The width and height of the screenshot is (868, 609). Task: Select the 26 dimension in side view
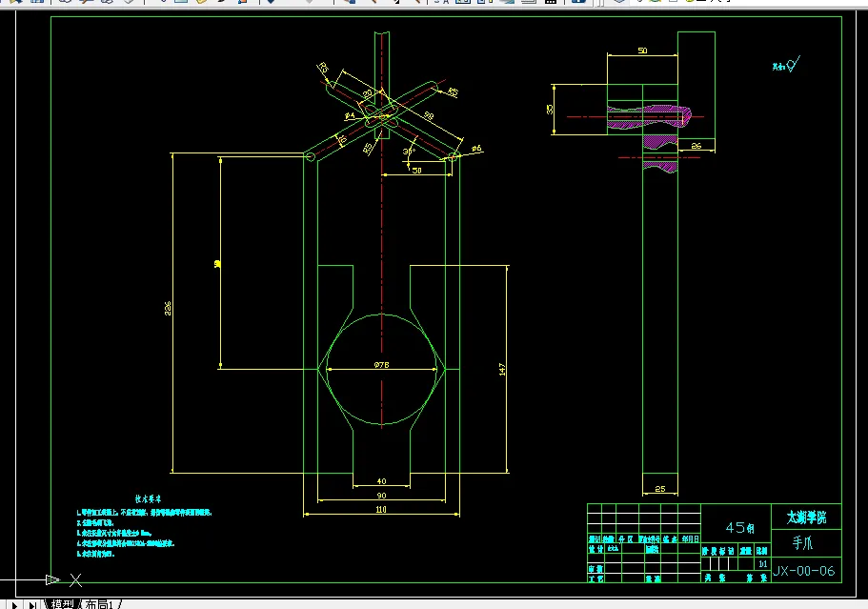click(x=696, y=146)
